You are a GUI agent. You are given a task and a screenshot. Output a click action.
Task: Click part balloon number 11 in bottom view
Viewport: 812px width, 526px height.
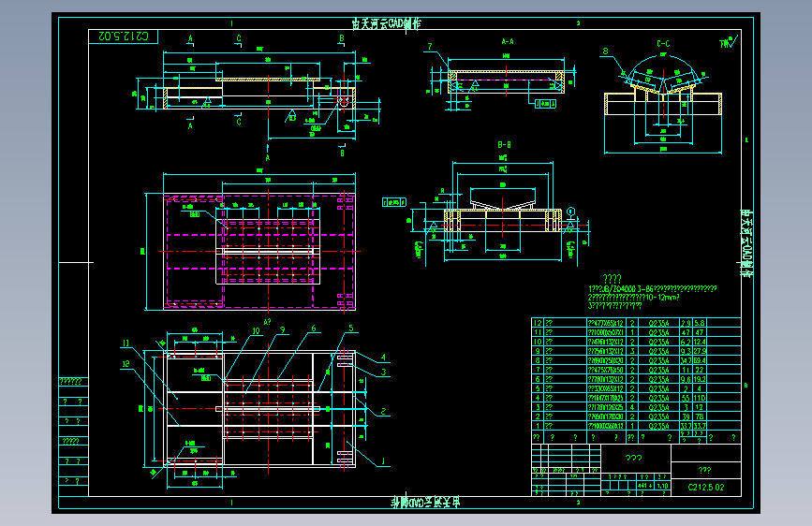[x=125, y=343]
